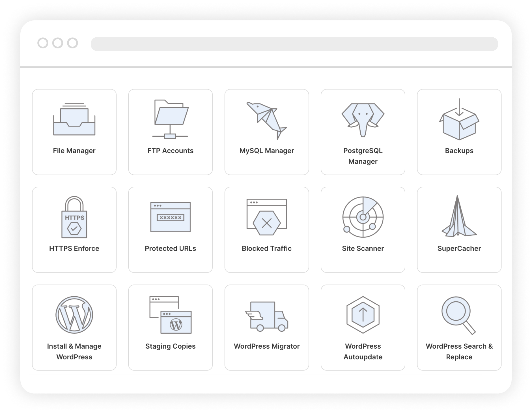This screenshot has height=414, width=532.
Task: Select the Staging Copies windows icon
Action: tap(170, 315)
